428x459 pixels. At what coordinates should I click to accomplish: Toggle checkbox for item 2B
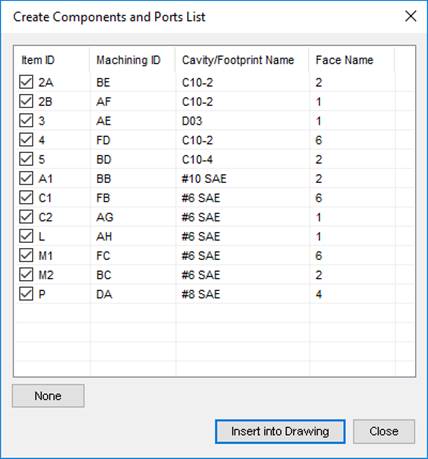pyautogui.click(x=26, y=101)
